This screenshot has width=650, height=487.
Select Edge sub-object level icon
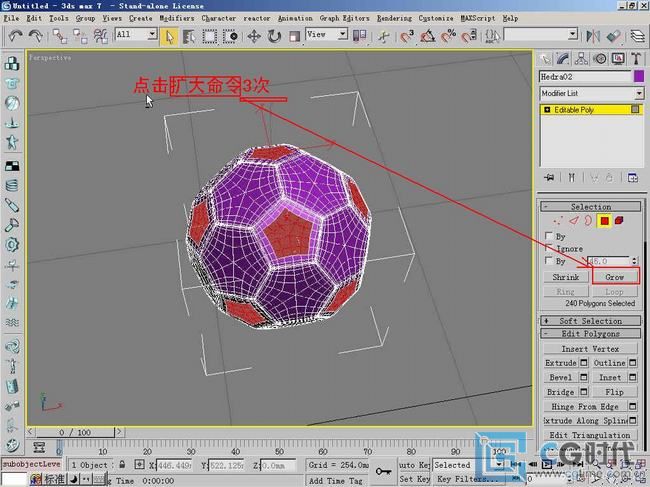pyautogui.click(x=573, y=220)
